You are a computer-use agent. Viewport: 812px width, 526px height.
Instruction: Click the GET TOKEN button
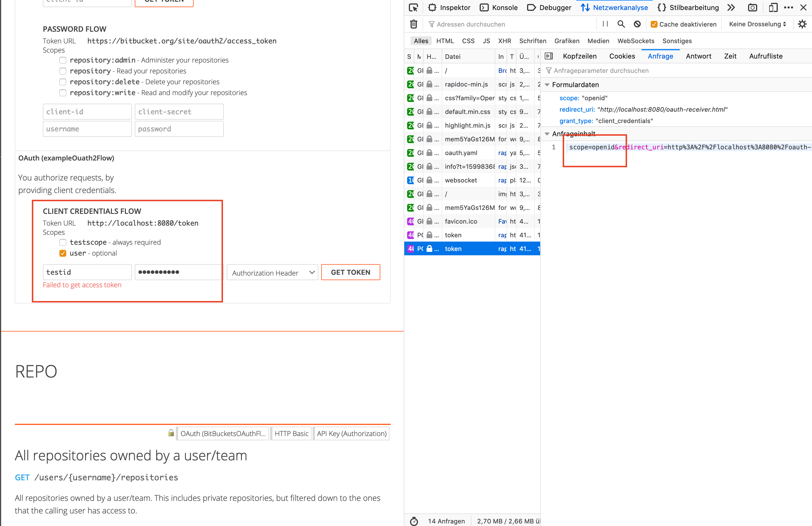(350, 272)
